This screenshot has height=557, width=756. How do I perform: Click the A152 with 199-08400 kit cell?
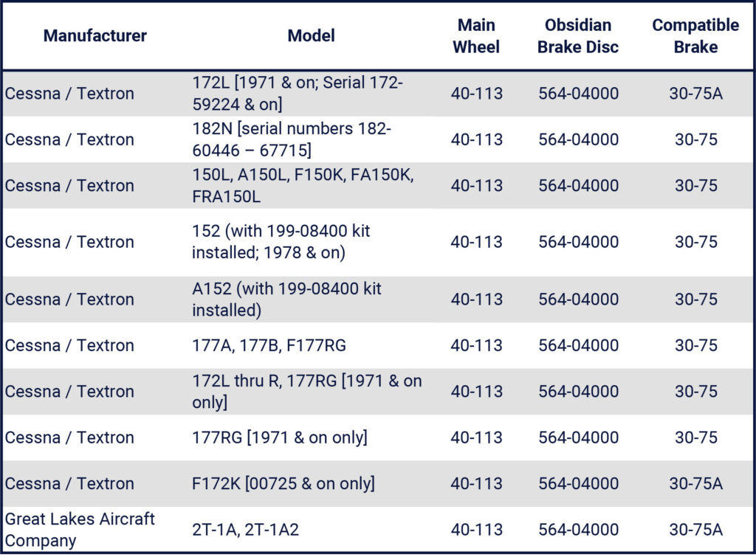287,299
